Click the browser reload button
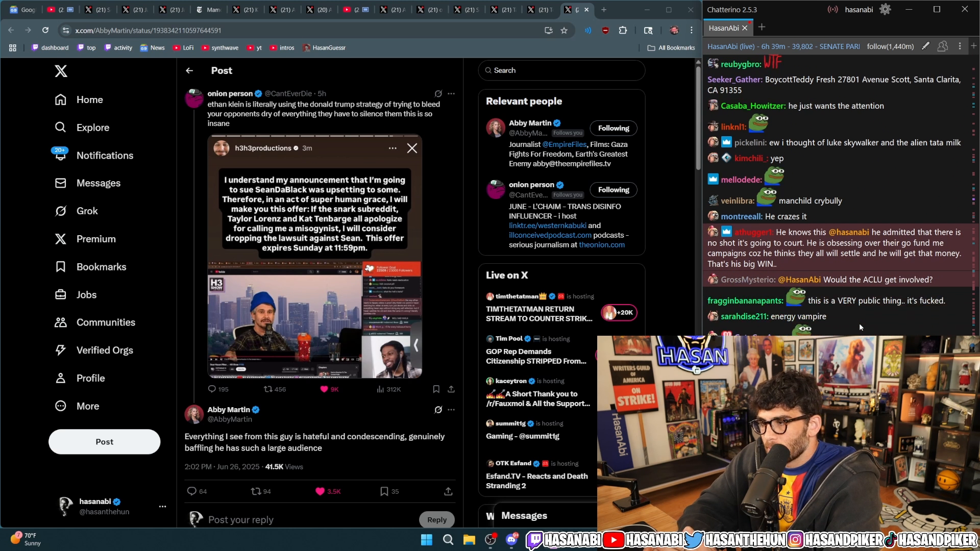The width and height of the screenshot is (980, 551). click(45, 31)
